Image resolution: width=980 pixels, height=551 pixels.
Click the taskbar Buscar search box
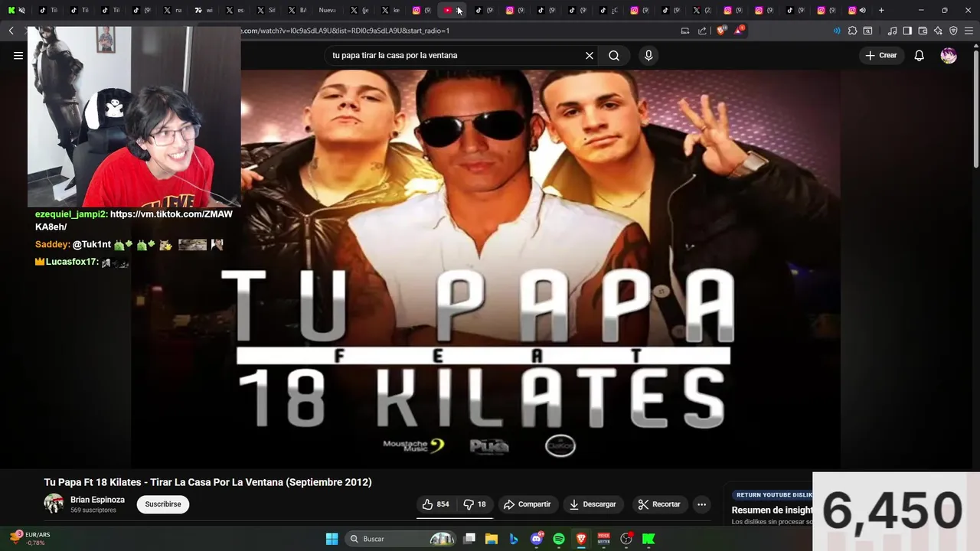401,539
